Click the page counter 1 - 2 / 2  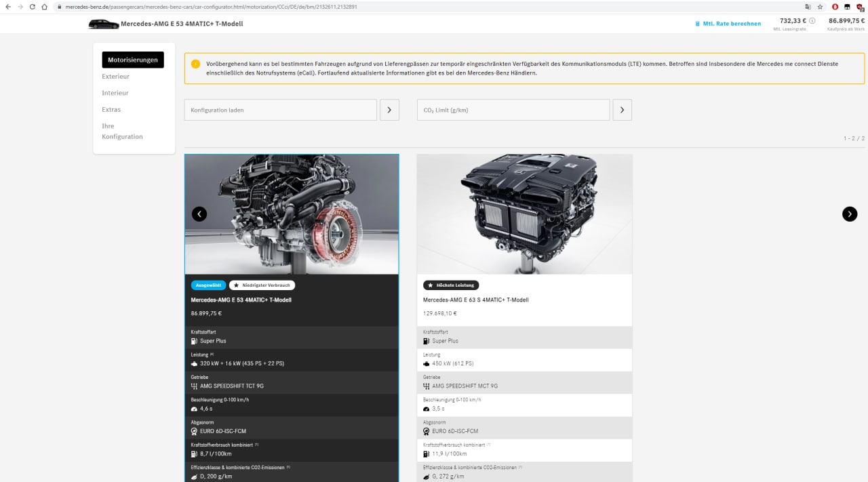tap(854, 138)
